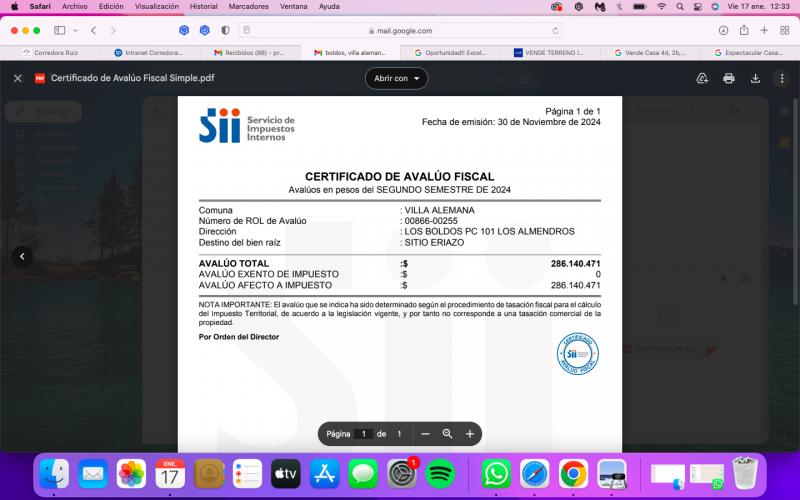Open Spotify from the Dock
Viewport: 800px width, 500px height.
pyautogui.click(x=440, y=474)
